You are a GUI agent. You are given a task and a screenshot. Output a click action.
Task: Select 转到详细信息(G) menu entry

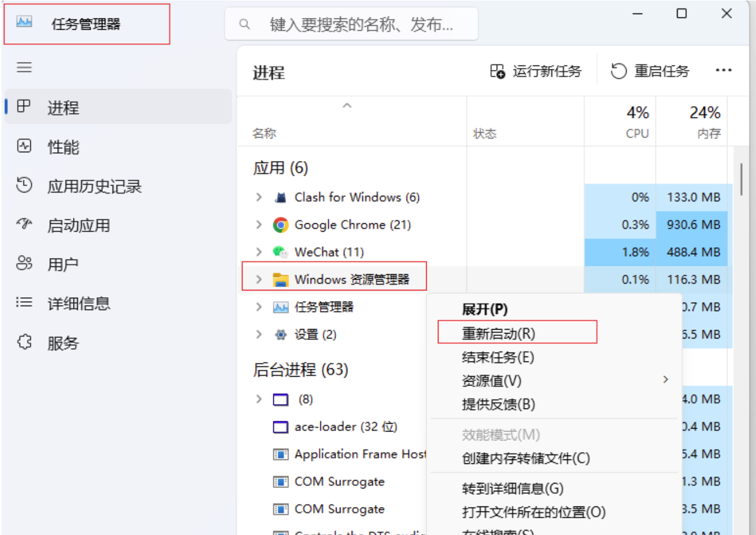click(x=512, y=489)
